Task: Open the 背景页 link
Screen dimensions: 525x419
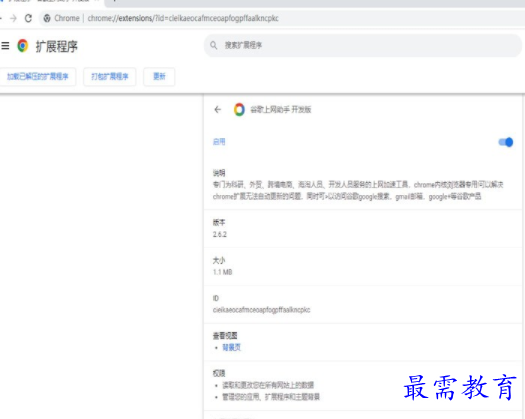Action: point(231,348)
